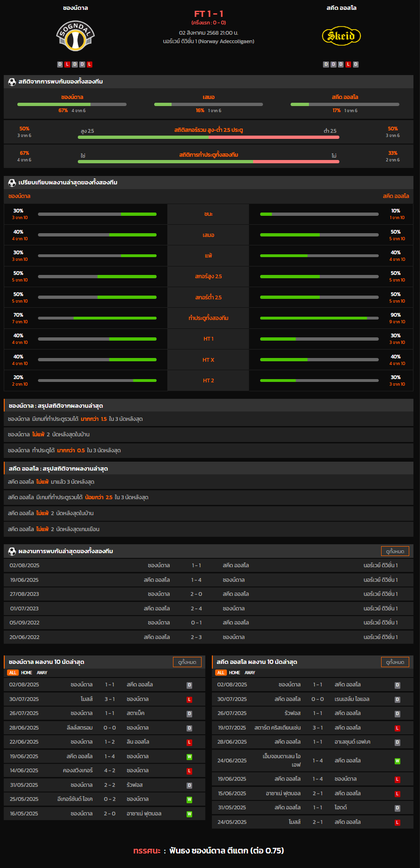This screenshot has height=868, width=420.
Task: Click soccer ball icon beside recent meetings header
Action: click(12, 551)
